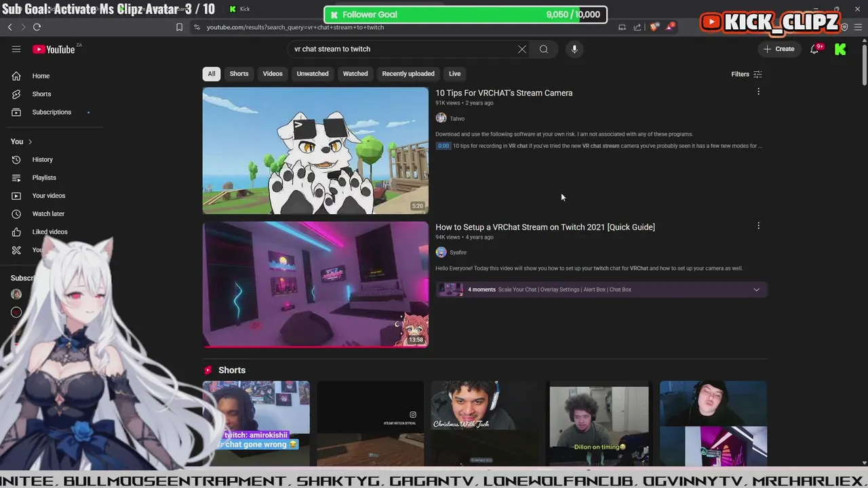Open Brave Shields lion icon
Screen dimensions: 868x488
pyautogui.click(x=654, y=27)
